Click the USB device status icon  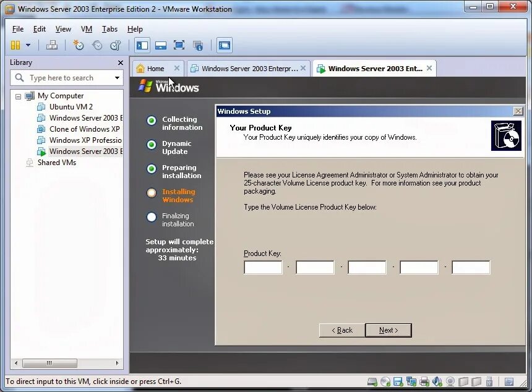[489, 382]
